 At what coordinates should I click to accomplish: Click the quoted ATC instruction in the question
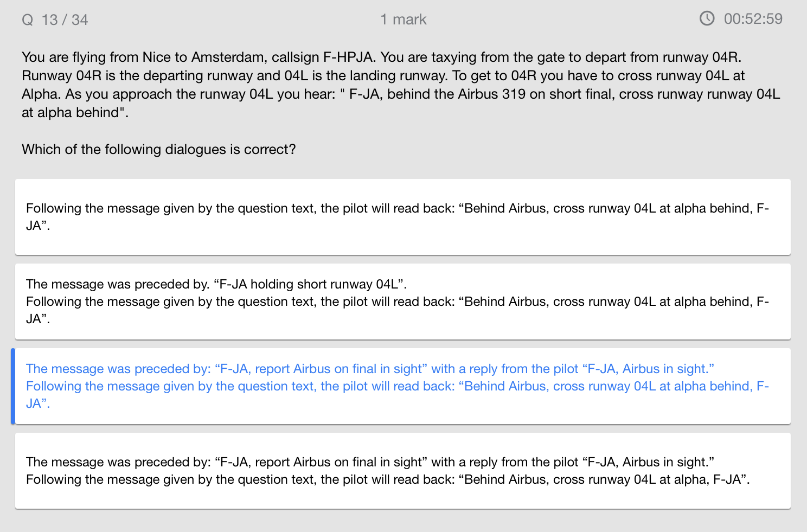click(564, 94)
